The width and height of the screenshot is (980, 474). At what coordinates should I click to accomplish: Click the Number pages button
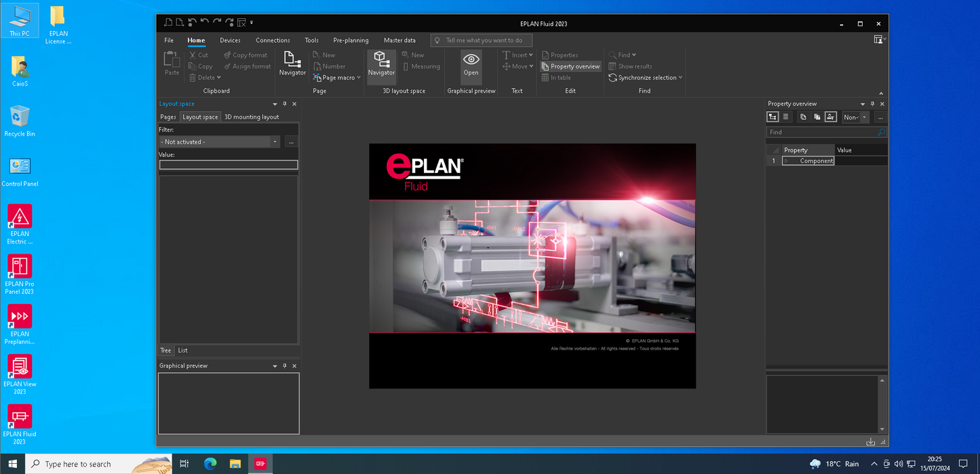coord(330,66)
